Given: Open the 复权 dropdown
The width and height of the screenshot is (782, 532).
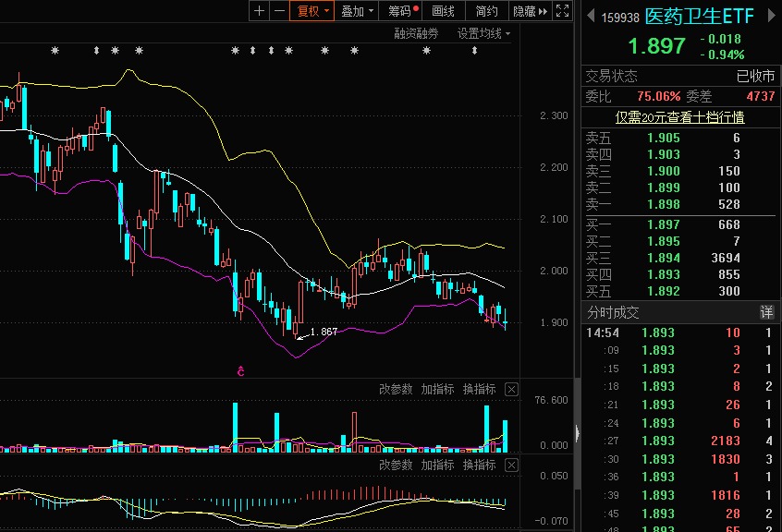Looking at the screenshot, I should click(x=312, y=11).
